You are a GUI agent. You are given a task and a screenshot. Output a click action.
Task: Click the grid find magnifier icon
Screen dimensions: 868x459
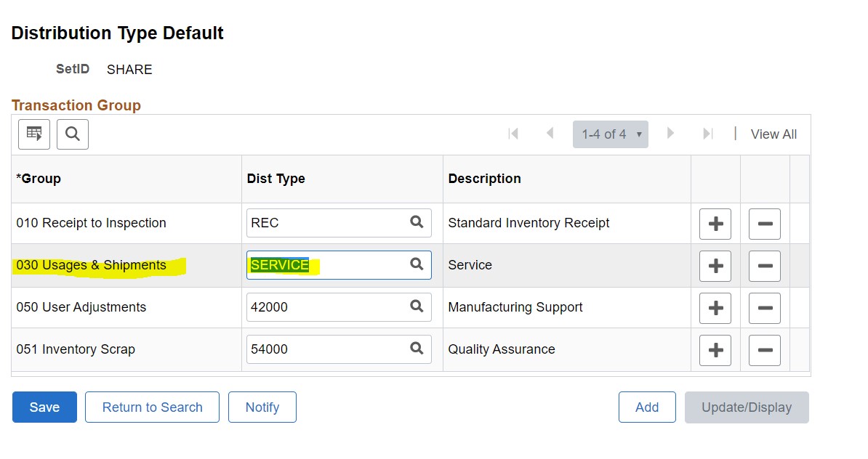coord(73,134)
